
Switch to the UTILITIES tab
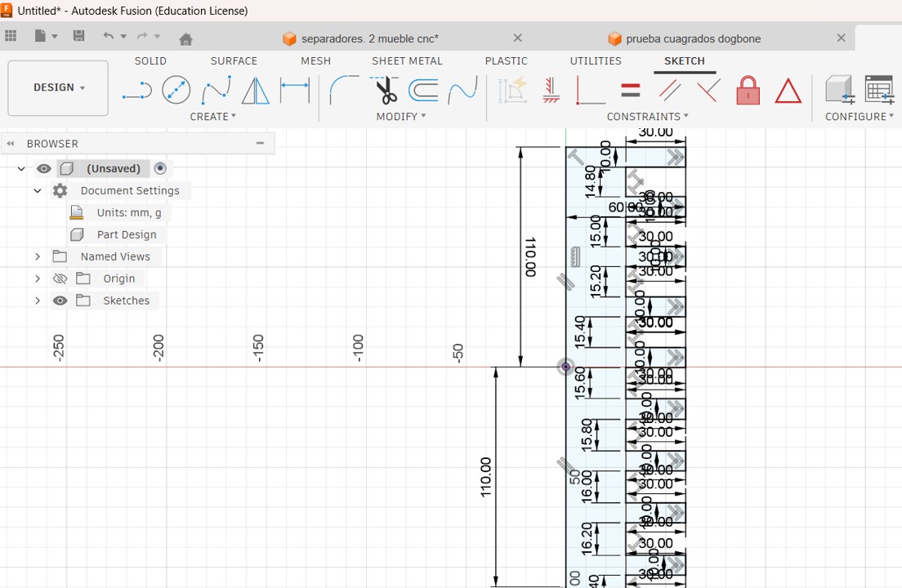click(x=596, y=61)
